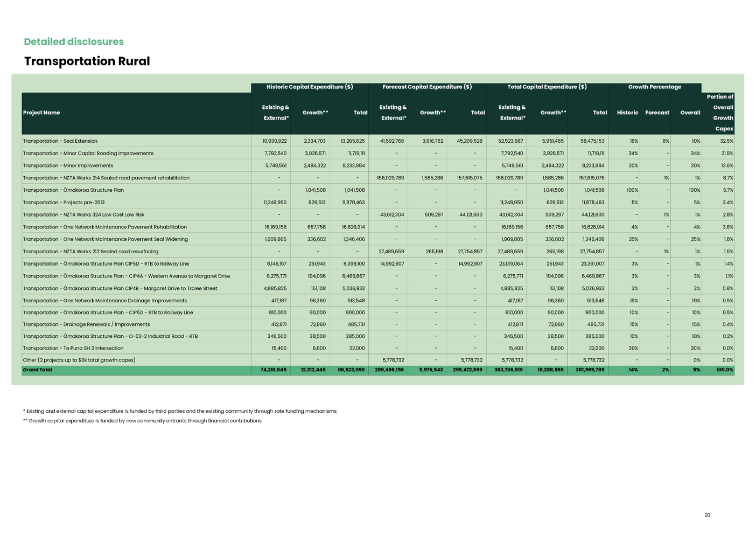Click the Transportation - Seal Extension row label
The width and height of the screenshot is (756, 535).
coord(60,141)
